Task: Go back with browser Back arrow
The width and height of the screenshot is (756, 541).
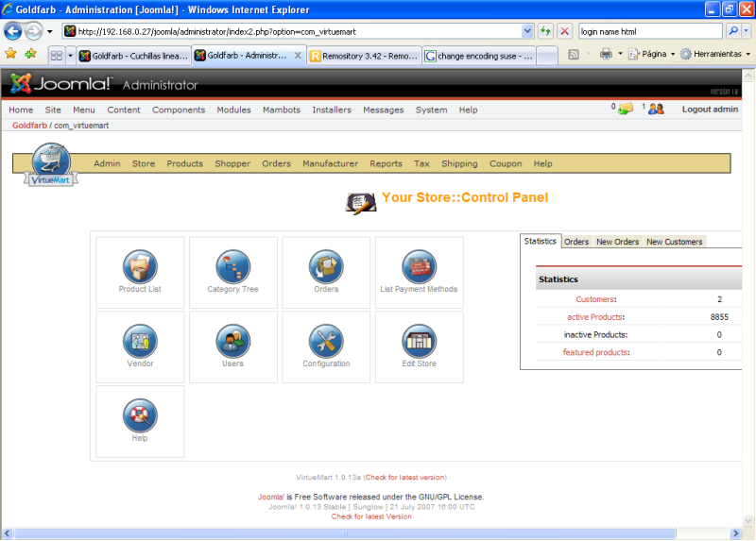Action: (13, 32)
